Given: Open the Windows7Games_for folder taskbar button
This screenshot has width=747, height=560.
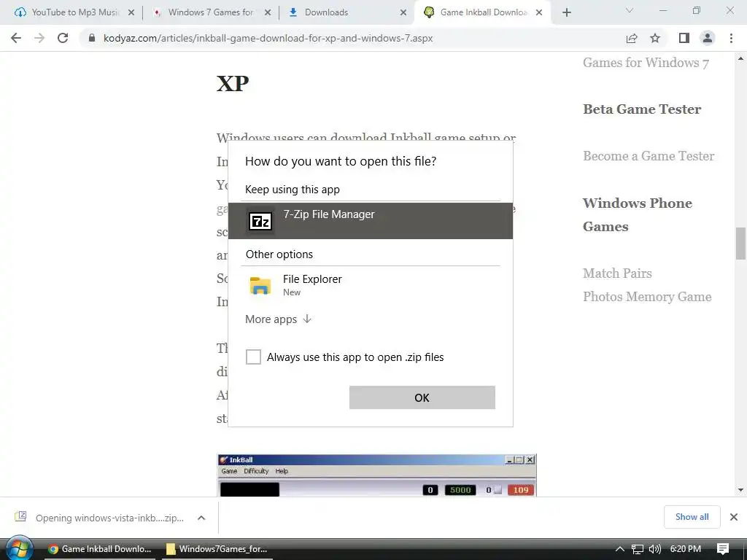Looking at the screenshot, I should click(x=217, y=549).
